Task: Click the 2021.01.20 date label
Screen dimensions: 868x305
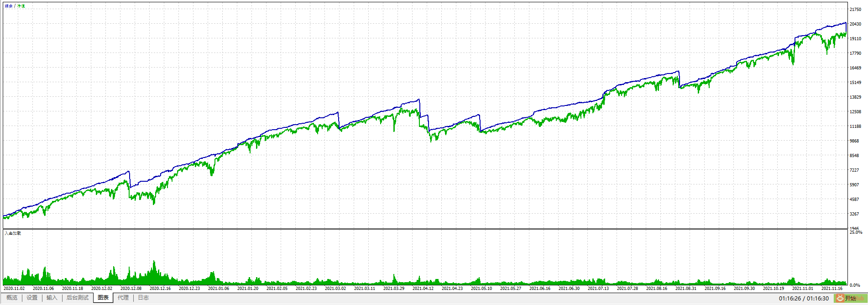Action: [248, 288]
